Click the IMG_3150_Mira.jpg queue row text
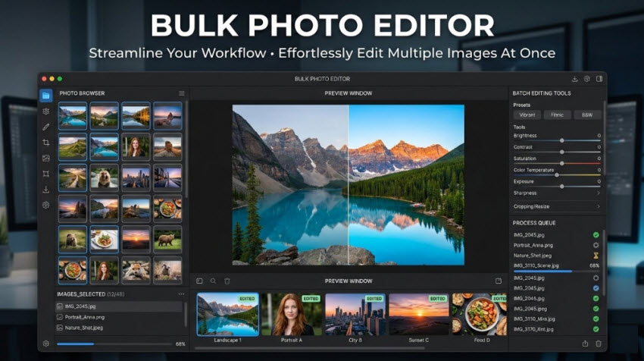 (x=534, y=319)
